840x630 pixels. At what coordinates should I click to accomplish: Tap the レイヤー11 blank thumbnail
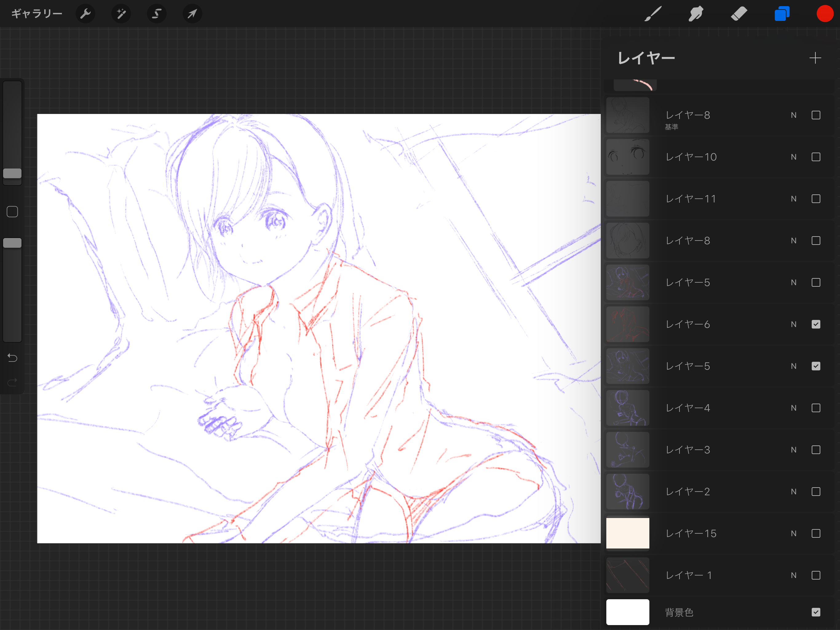tap(627, 199)
